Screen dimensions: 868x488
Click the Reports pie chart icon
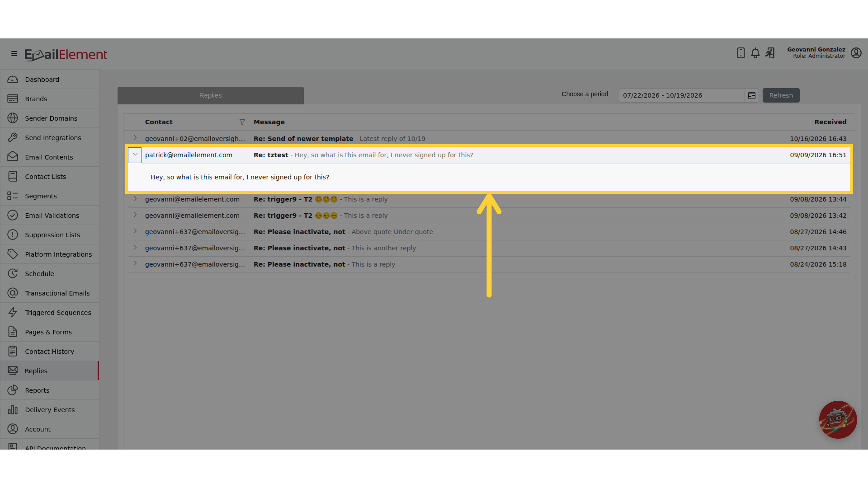click(13, 390)
